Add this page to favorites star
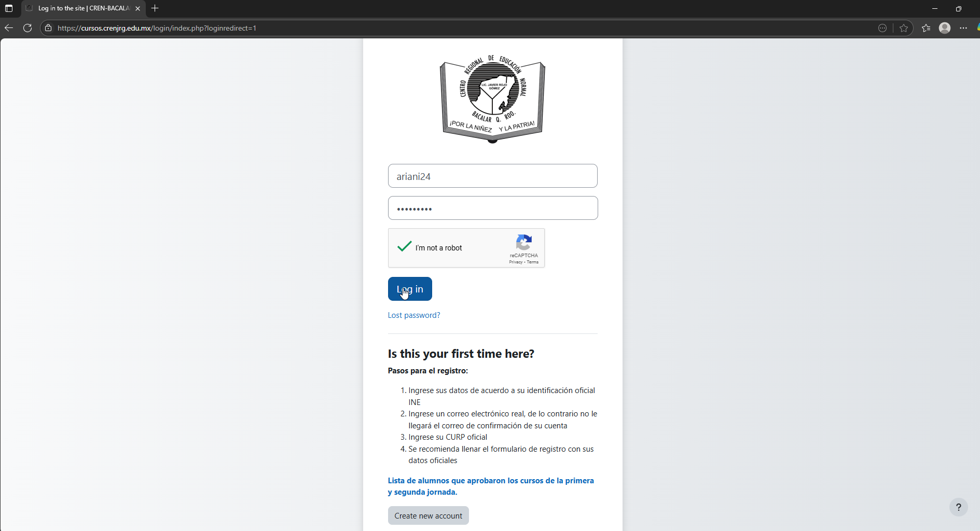The image size is (980, 531). point(904,28)
